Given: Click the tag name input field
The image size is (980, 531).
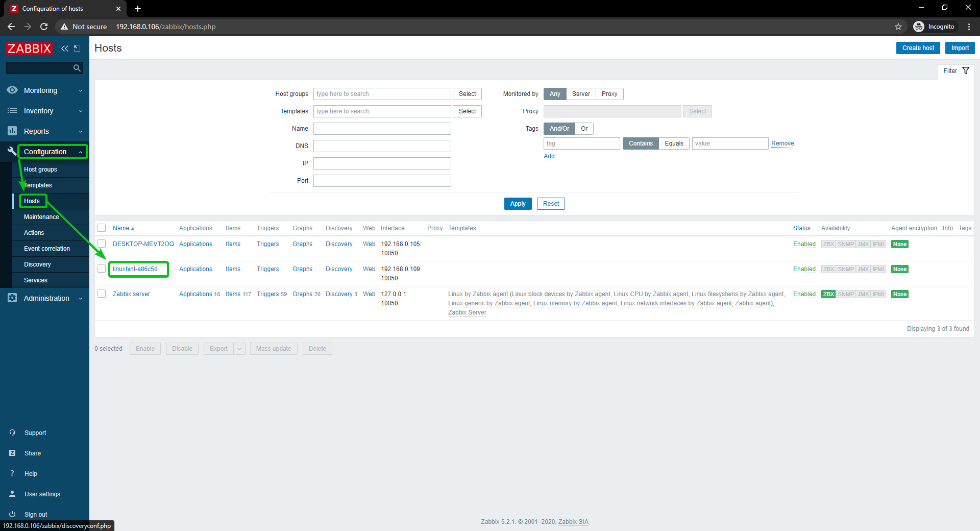Looking at the screenshot, I should pos(582,143).
